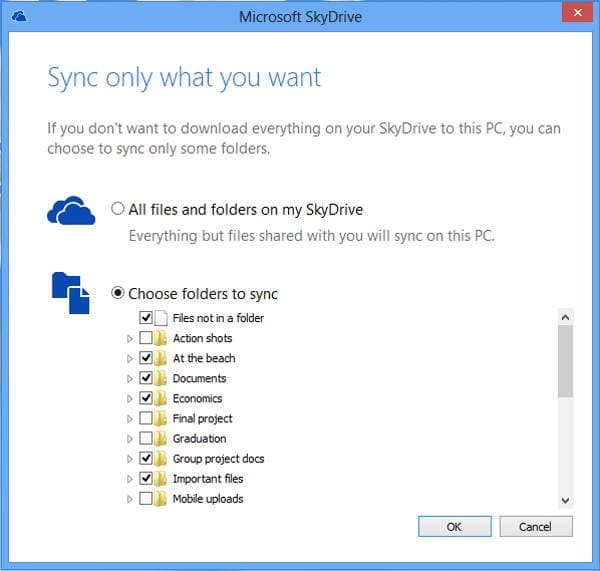Click the Files not in a folder page icon
600x571 pixels.
(x=161, y=318)
